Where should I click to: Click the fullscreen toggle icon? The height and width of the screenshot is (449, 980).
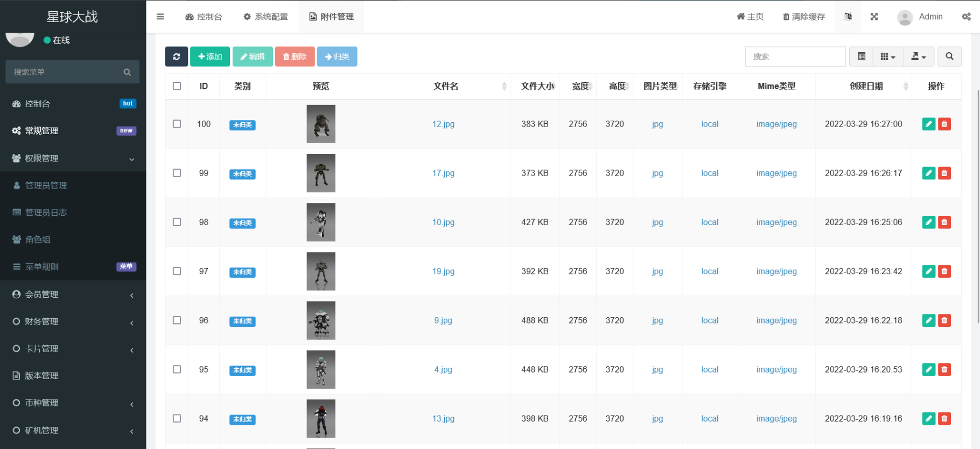click(874, 17)
